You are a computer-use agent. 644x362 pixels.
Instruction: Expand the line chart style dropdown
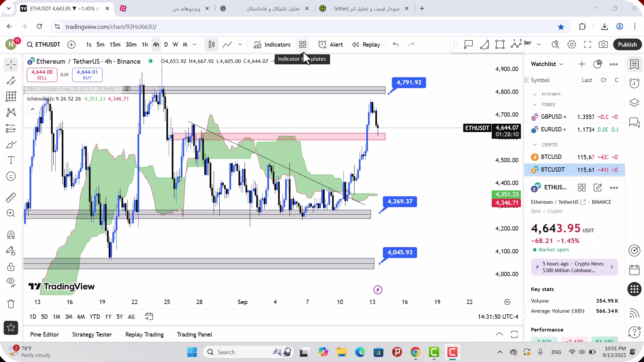pyautogui.click(x=240, y=45)
